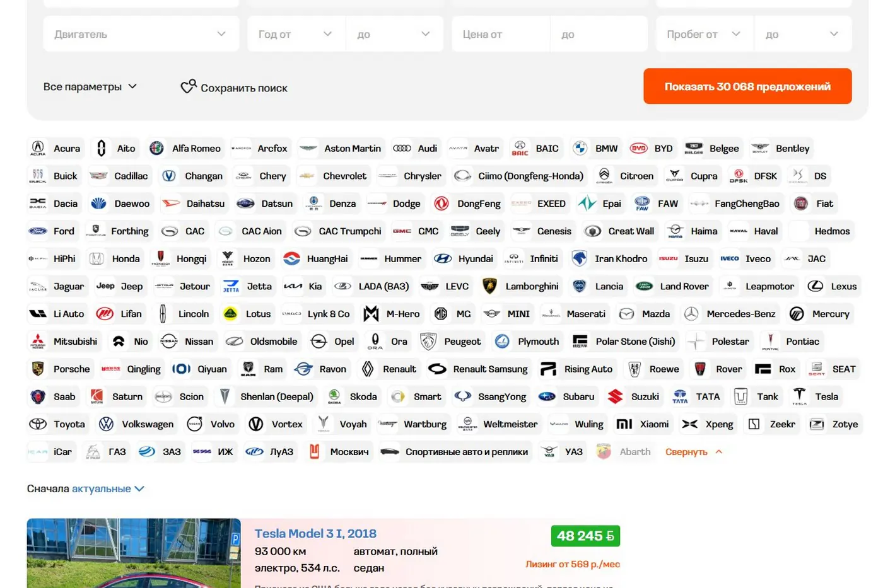Select the Bentley brand link
The image size is (883, 588).
pyautogui.click(x=781, y=148)
